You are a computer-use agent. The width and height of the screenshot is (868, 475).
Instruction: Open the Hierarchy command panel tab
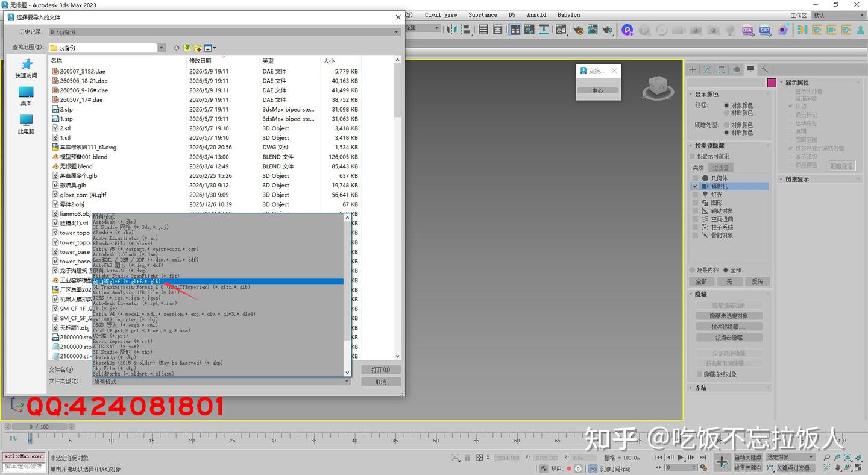coord(722,70)
